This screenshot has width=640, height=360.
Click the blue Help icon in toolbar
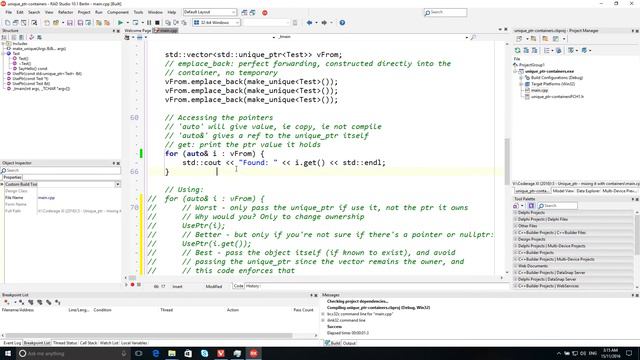[x=342, y=23]
